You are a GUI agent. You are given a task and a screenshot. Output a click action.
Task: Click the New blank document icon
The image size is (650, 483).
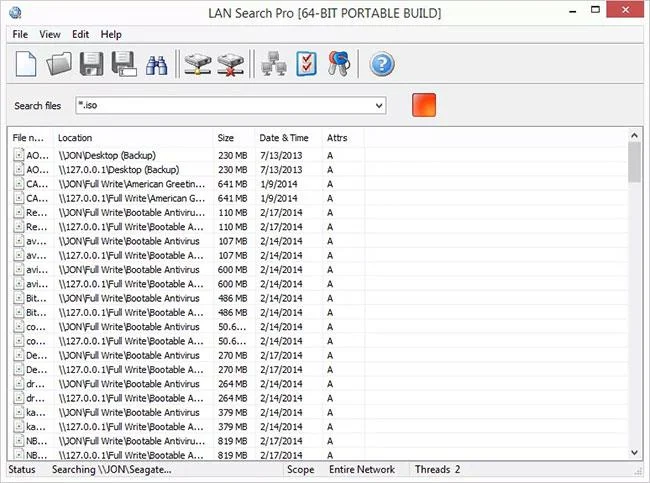click(26, 64)
